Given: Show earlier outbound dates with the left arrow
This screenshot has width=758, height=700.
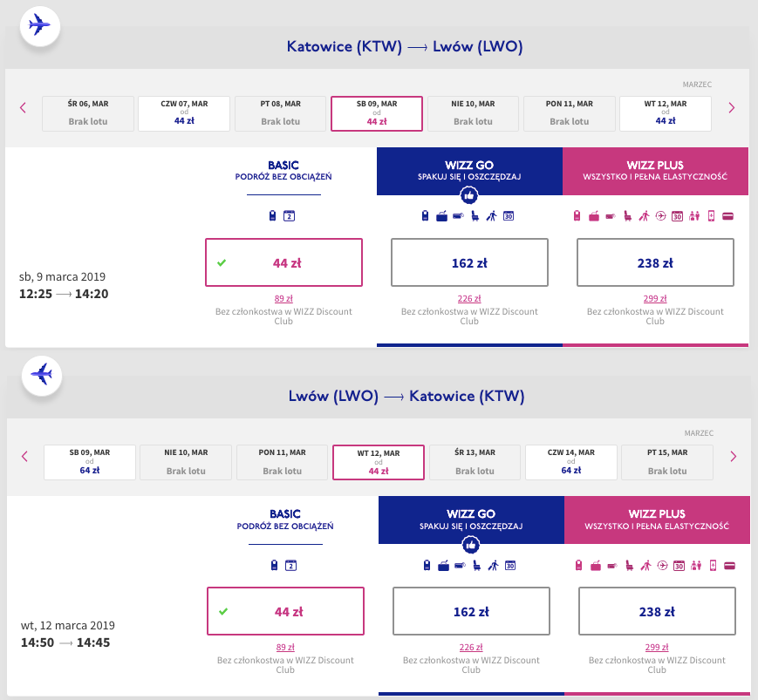Looking at the screenshot, I should point(24,108).
